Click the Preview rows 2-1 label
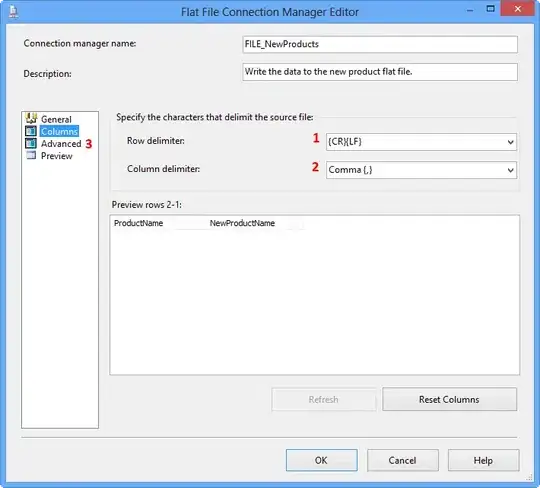Screen dimensions: 540x488 [147, 205]
